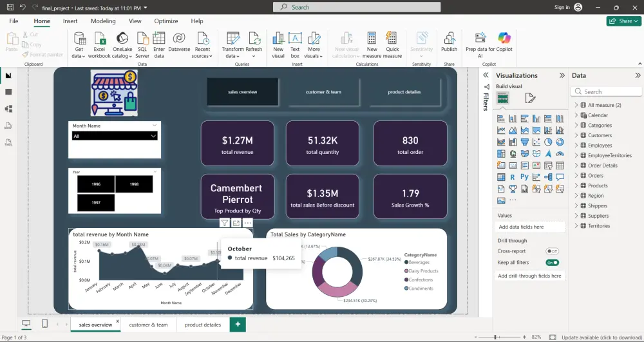The image size is (644, 342).
Task: Toggle the Cross-report switch
Action: (x=552, y=251)
